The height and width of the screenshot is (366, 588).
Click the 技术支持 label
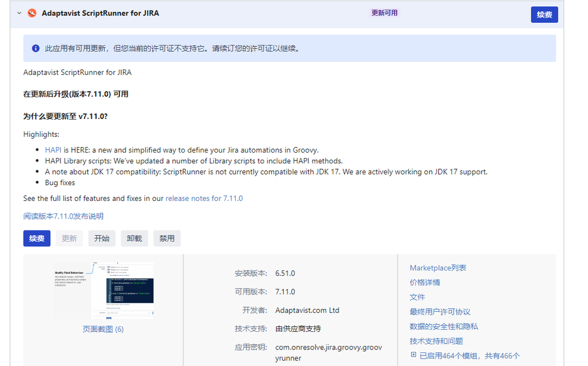[x=251, y=329]
